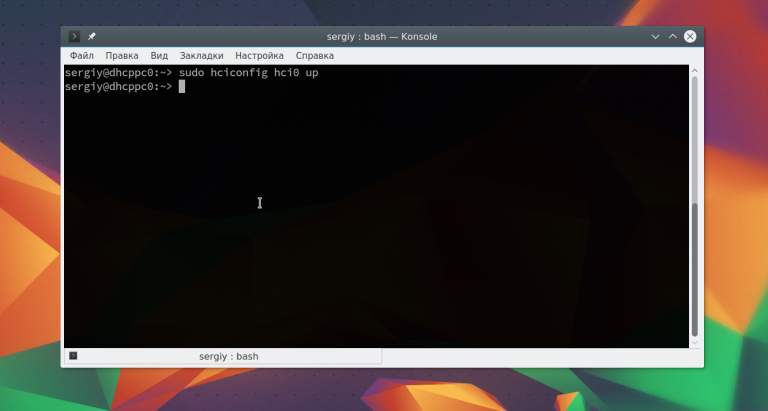
Task: Click the terminal icon on the bash tab
Action: [x=73, y=356]
